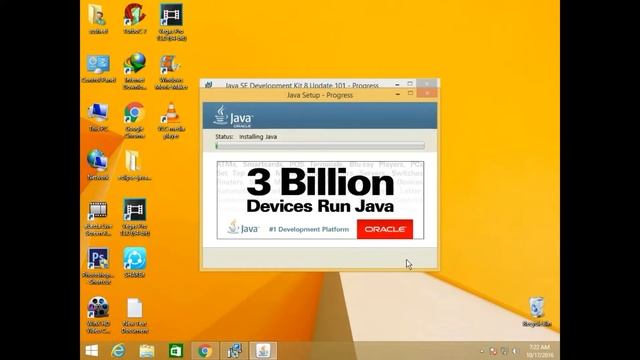
Task: Click Java icon in JDK window title bar
Action: pyautogui.click(x=209, y=85)
